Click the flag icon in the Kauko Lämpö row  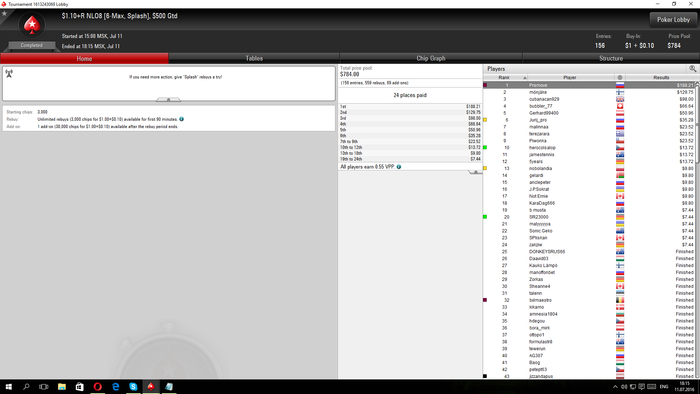click(620, 265)
